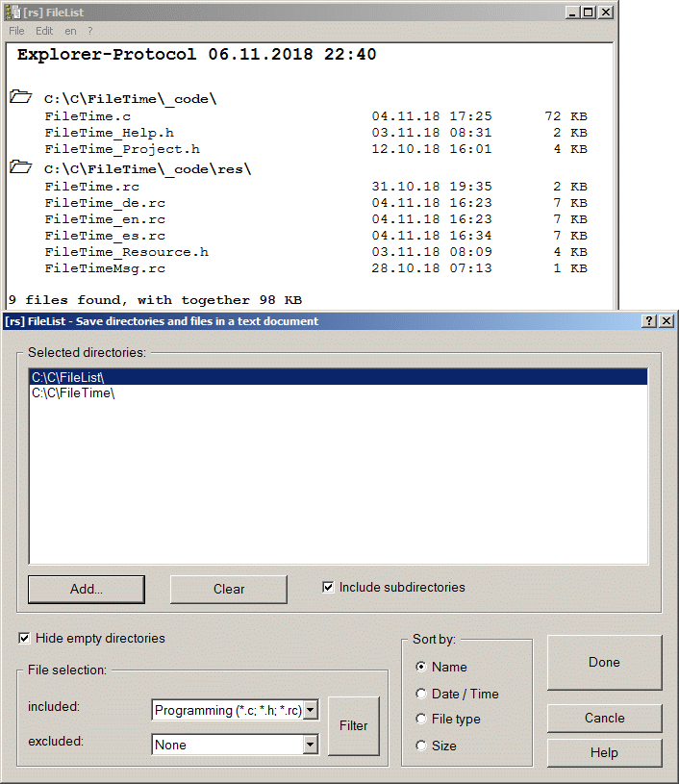Click FileTimeMsg.rc file entry
The height and width of the screenshot is (784, 679).
[105, 268]
